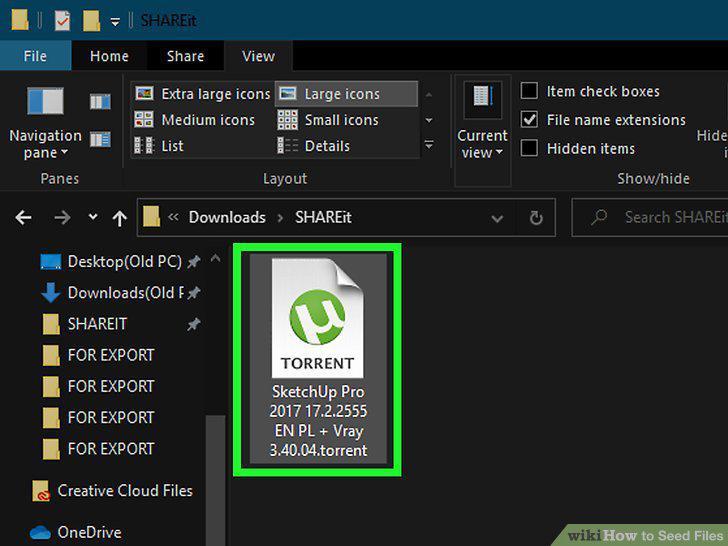
Task: Toggle the Preview pane icon
Action: pos(100,101)
